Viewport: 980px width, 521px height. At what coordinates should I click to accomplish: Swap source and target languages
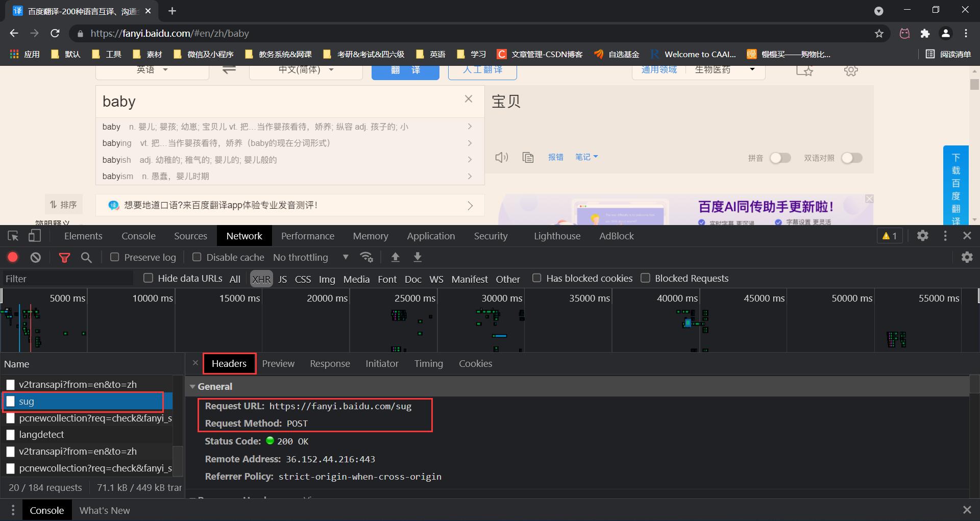point(229,69)
